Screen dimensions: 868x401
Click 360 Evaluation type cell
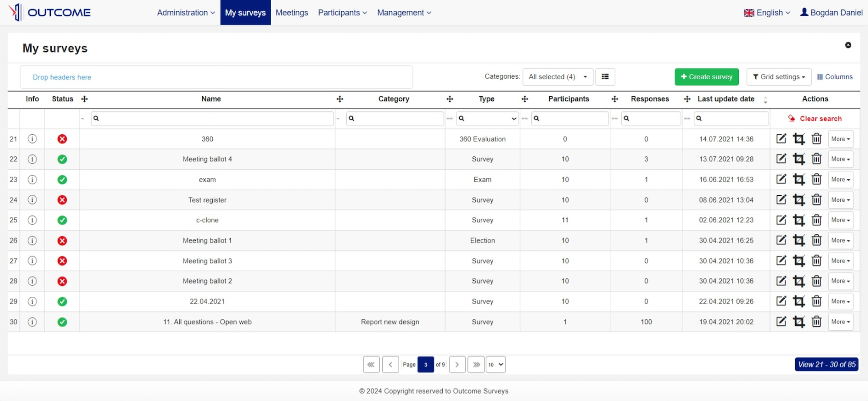(x=483, y=139)
